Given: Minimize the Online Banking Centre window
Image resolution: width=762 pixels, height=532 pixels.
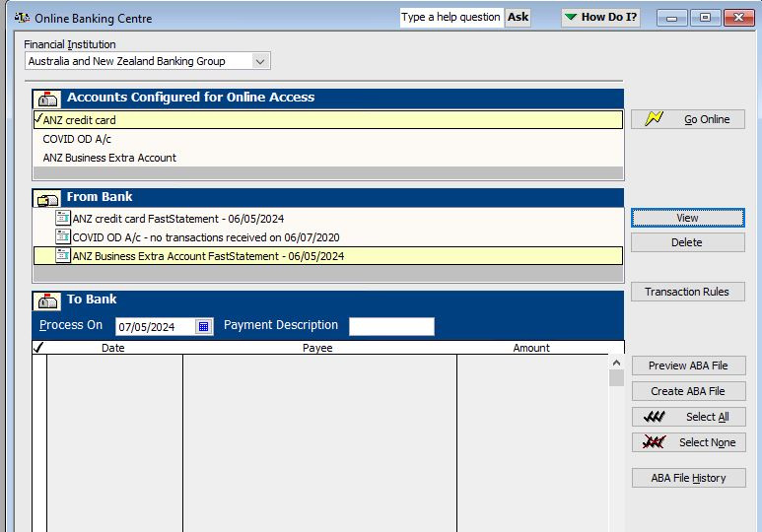Looking at the screenshot, I should coord(672,18).
